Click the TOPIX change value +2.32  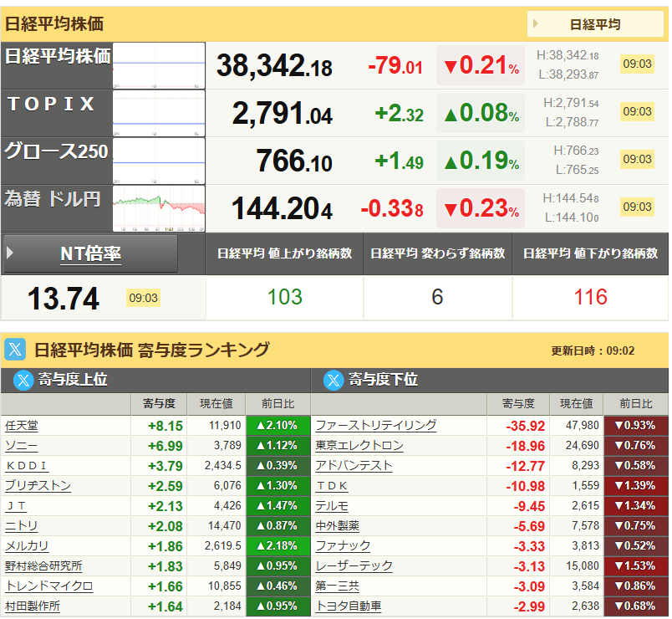click(399, 114)
